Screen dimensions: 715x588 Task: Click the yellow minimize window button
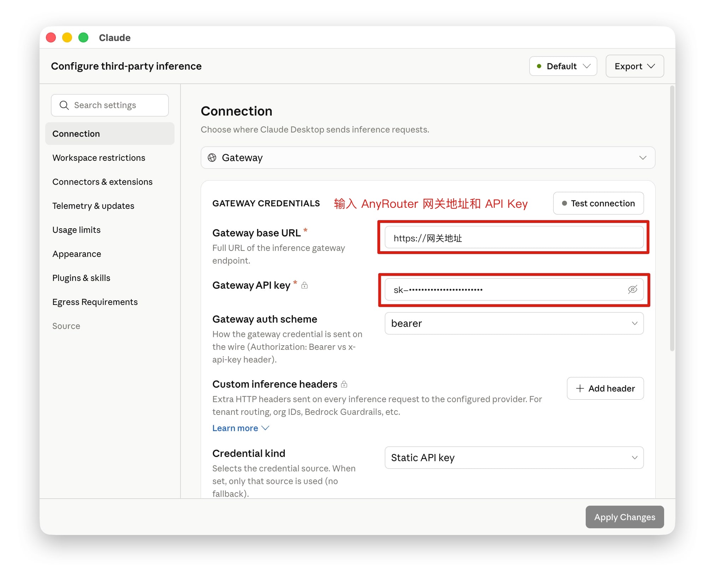67,37
